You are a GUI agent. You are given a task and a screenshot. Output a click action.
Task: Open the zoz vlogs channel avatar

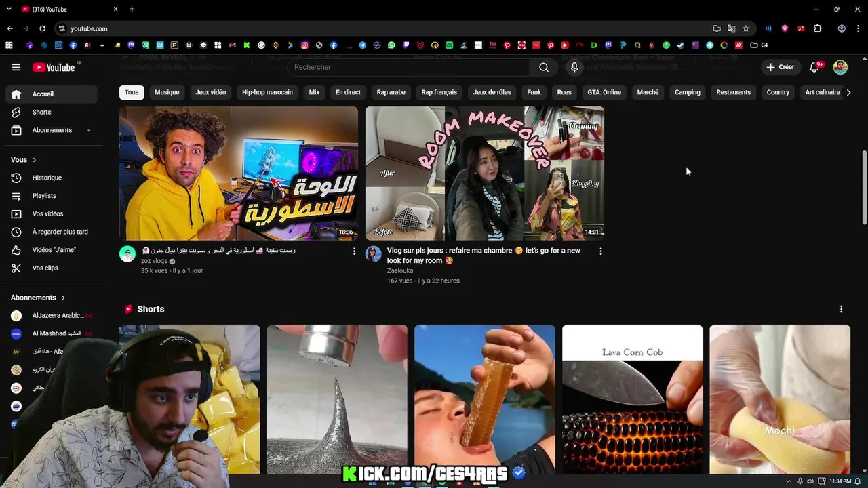point(127,254)
